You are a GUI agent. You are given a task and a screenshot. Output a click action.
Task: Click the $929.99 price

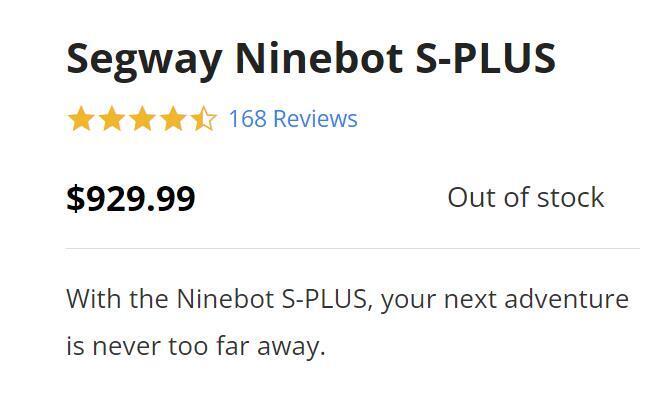[131, 198]
